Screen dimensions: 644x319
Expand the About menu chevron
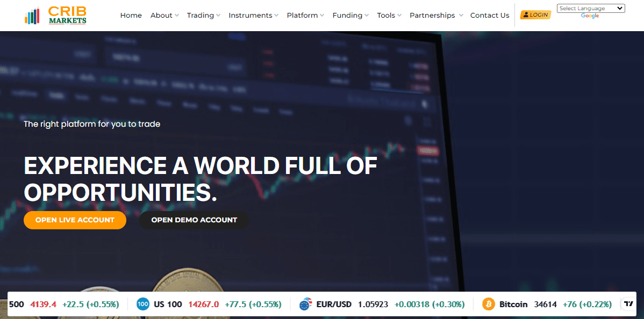(177, 16)
